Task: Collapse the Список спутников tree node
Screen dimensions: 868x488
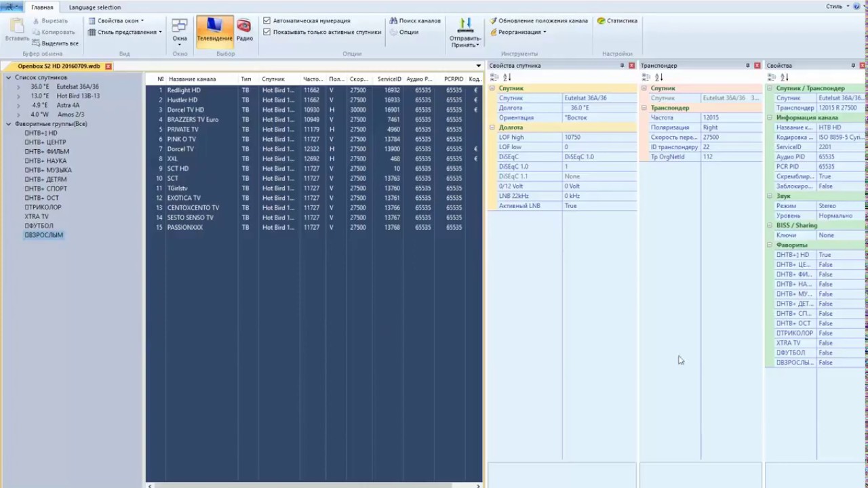Action: click(9, 77)
